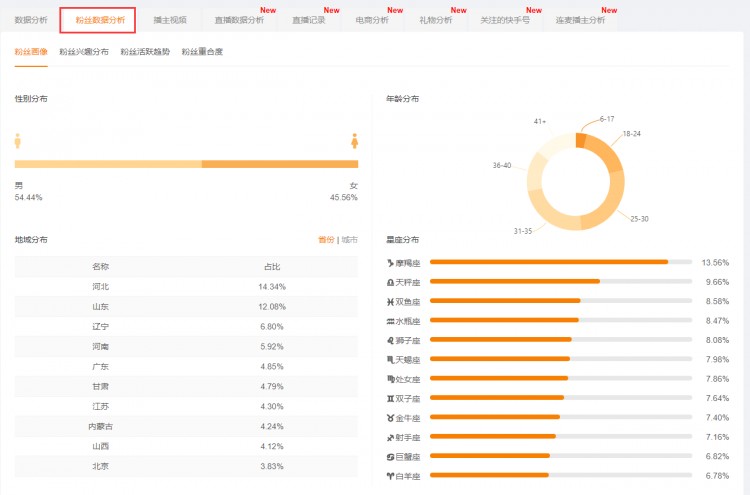Image resolution: width=750 pixels, height=495 pixels.
Task: Click the male gender icon
Action: tap(18, 140)
